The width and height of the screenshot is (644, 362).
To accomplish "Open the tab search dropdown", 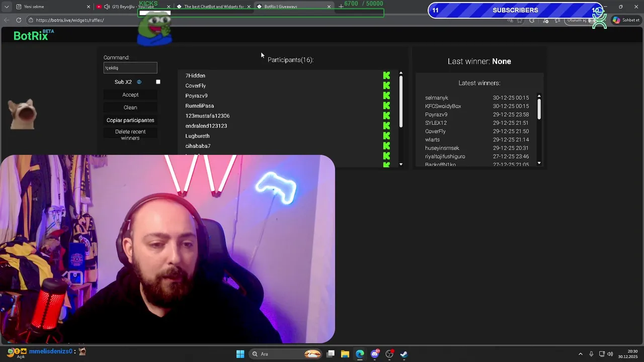I will pos(6,7).
